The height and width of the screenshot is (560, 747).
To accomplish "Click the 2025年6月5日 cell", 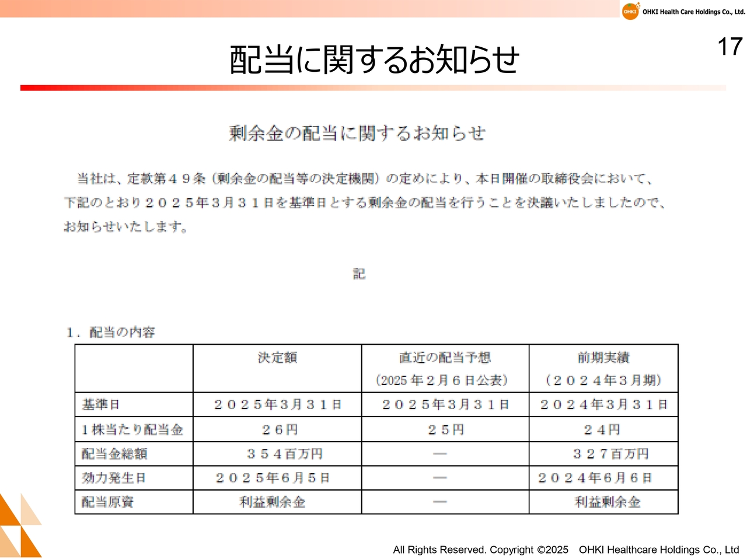I will tap(273, 478).
